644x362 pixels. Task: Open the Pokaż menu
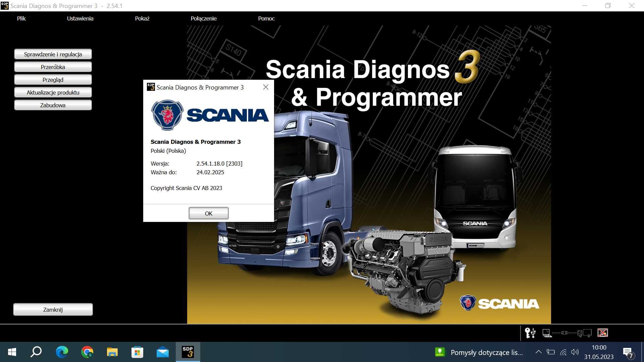point(142,18)
